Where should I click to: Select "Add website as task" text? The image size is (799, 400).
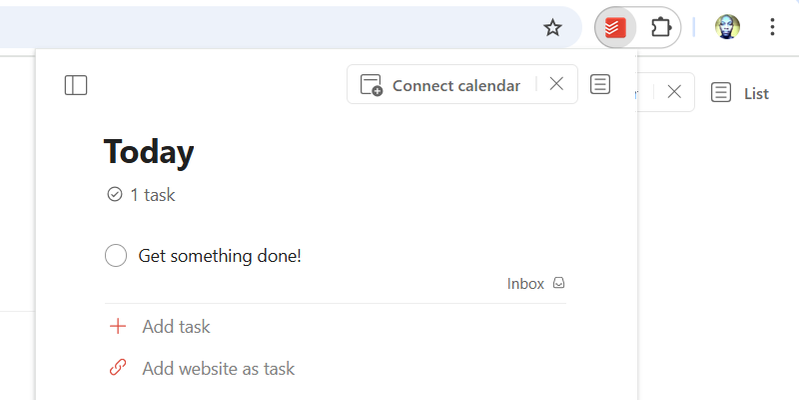pos(218,368)
